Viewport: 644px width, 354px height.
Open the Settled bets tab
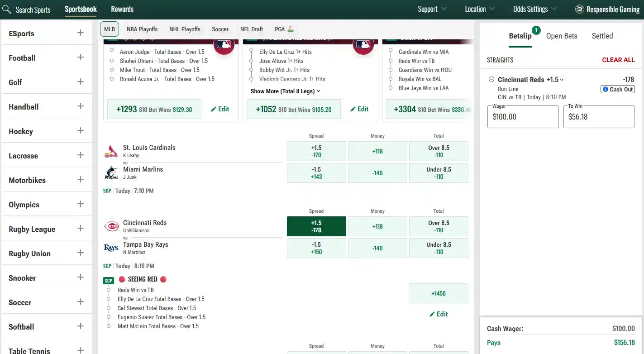(x=602, y=36)
